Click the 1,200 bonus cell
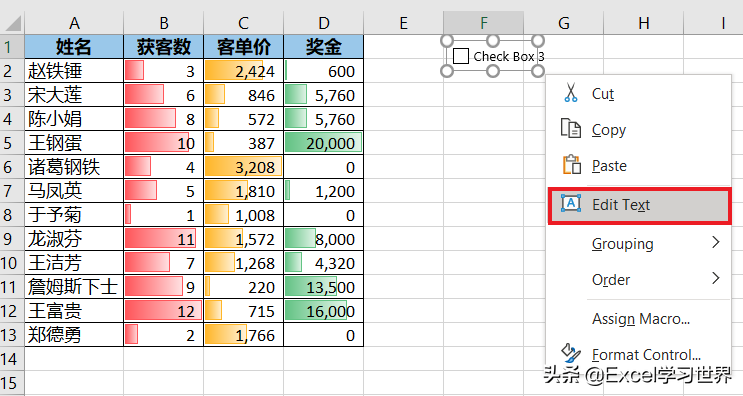 (x=324, y=190)
